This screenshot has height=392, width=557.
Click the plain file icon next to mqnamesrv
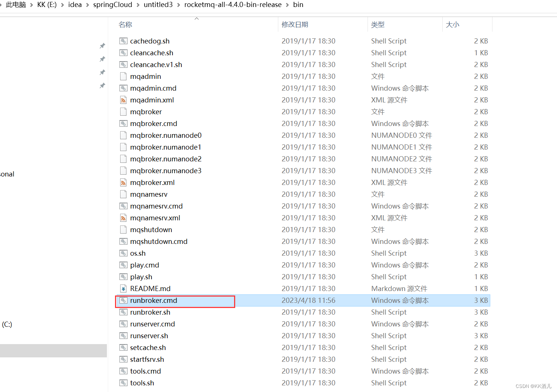[123, 194]
